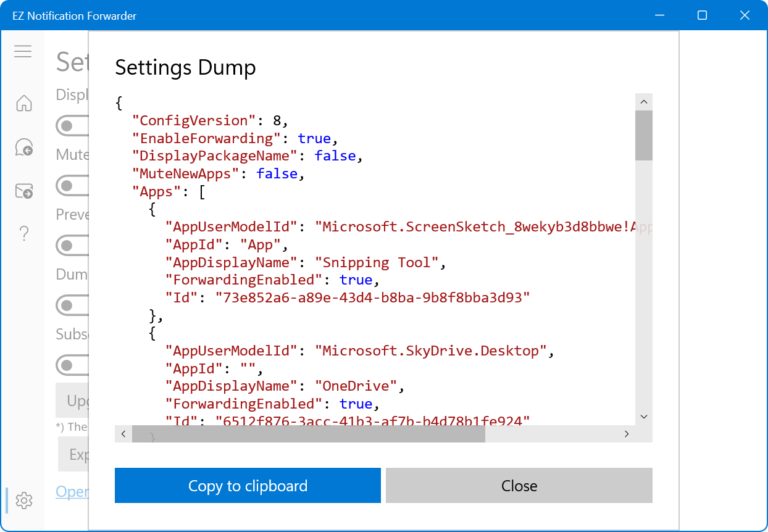Viewport: 768px width, 532px height.
Task: Open the mail forwarding sidebar icon
Action: (23, 191)
